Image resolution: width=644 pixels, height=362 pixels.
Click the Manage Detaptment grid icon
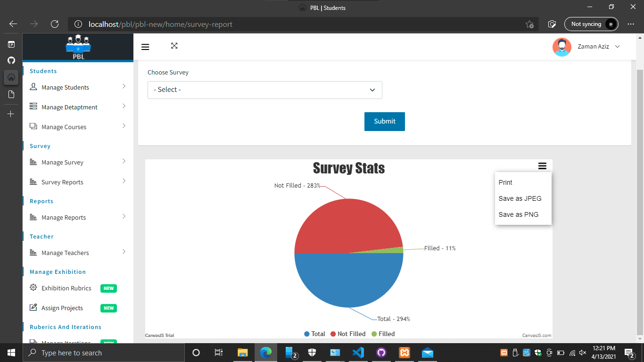point(33,107)
